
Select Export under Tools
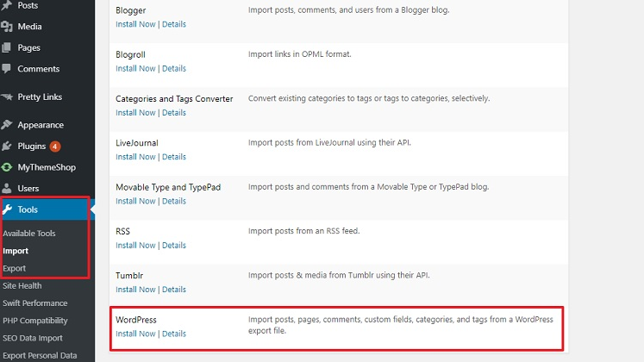pos(15,268)
